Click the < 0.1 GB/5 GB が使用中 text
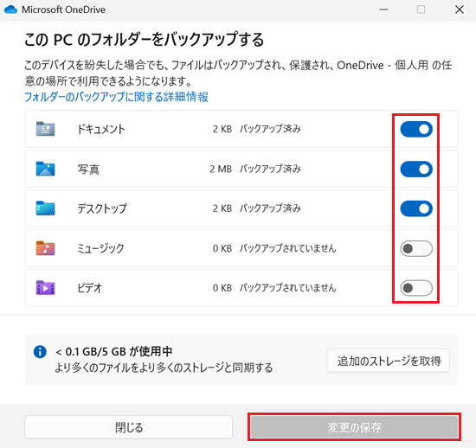This screenshot has width=476, height=448. [x=114, y=351]
